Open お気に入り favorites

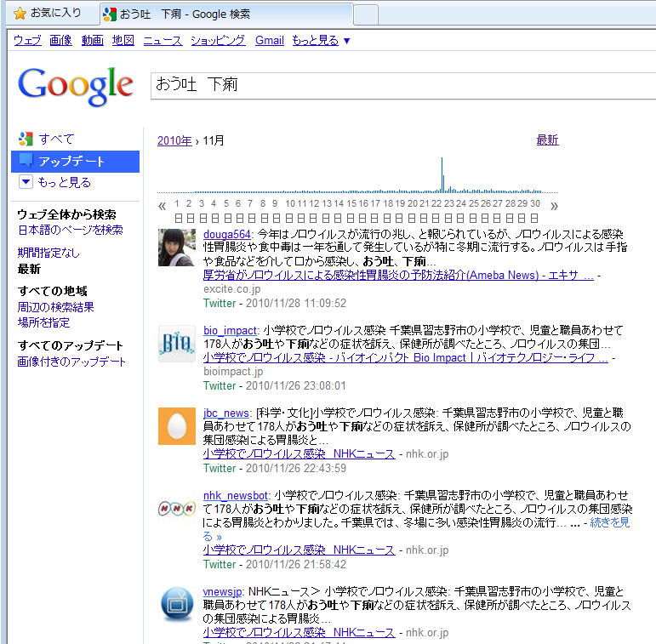pyautogui.click(x=48, y=13)
